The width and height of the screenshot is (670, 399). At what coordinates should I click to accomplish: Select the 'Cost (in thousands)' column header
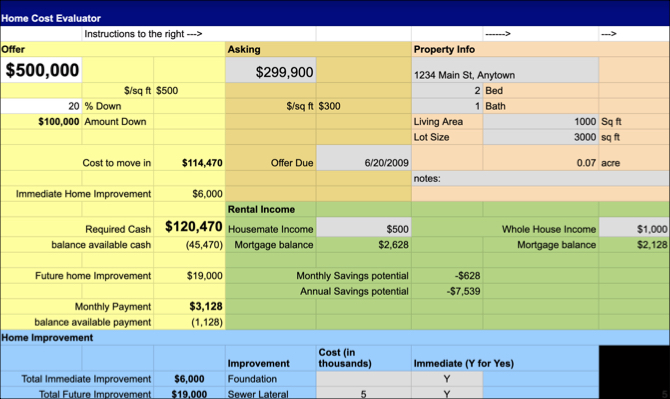[x=345, y=358]
